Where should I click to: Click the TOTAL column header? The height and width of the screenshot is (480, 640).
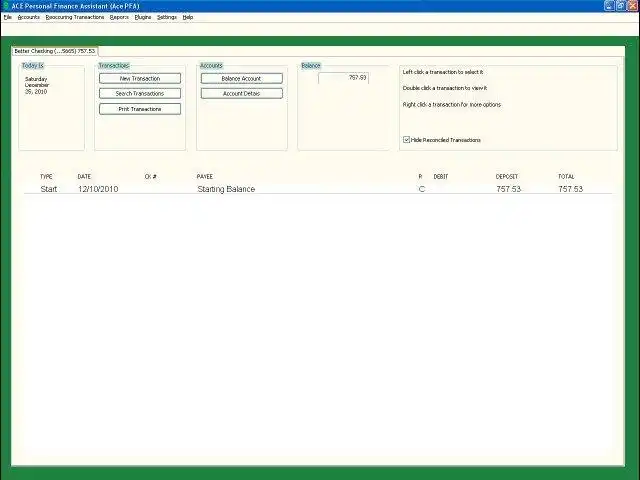566,176
